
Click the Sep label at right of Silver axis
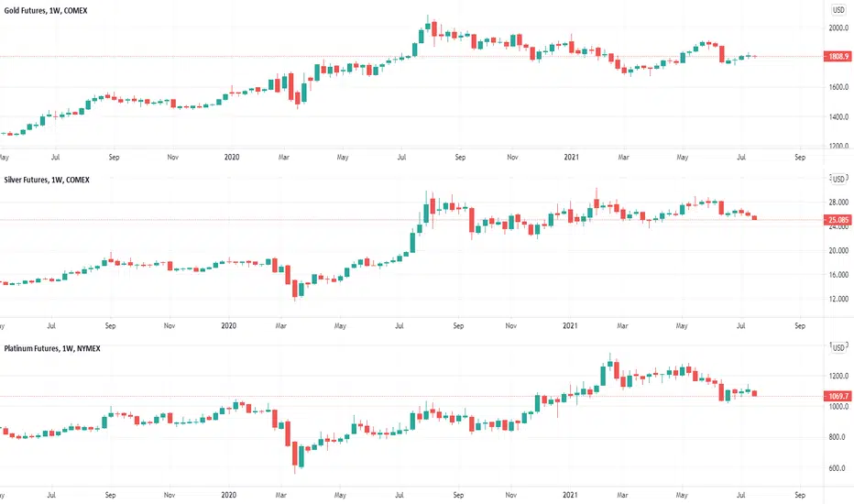(x=800, y=326)
